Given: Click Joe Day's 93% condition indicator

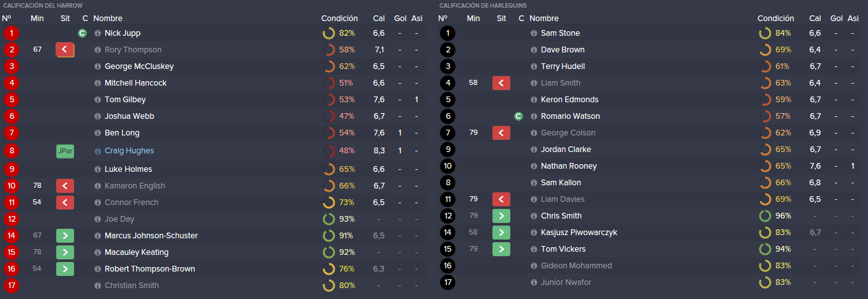Looking at the screenshot, I should tap(339, 219).
